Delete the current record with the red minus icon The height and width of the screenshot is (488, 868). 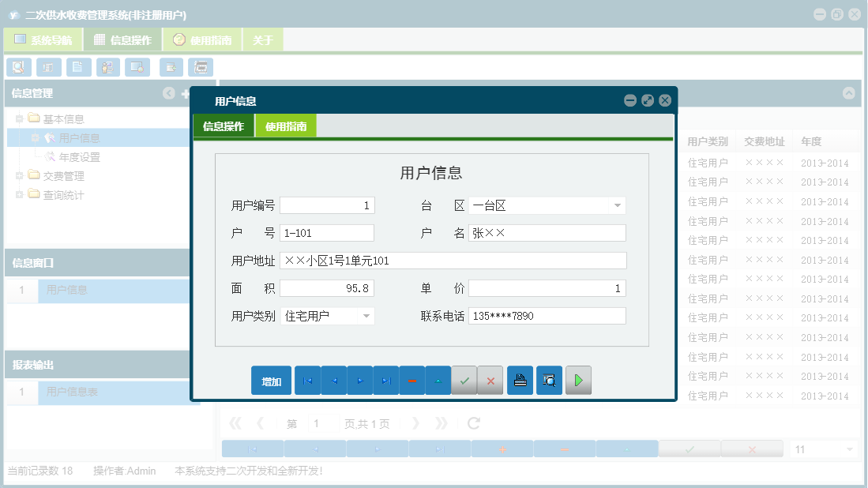pos(412,380)
